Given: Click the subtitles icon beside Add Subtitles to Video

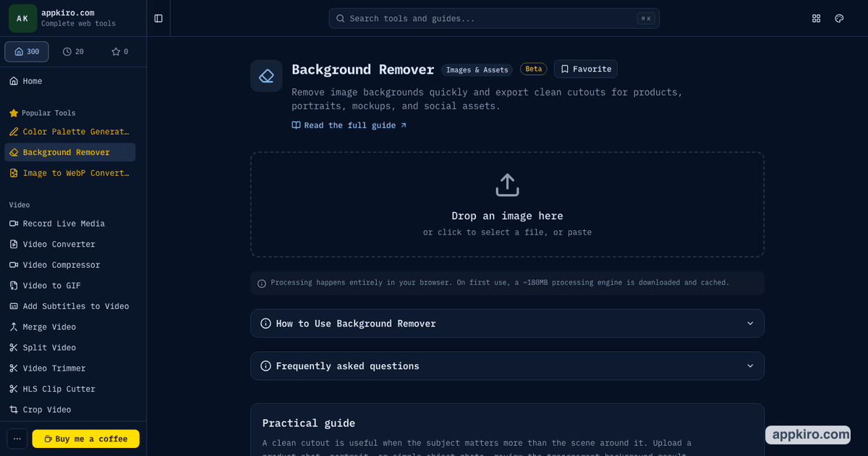Looking at the screenshot, I should (x=14, y=306).
